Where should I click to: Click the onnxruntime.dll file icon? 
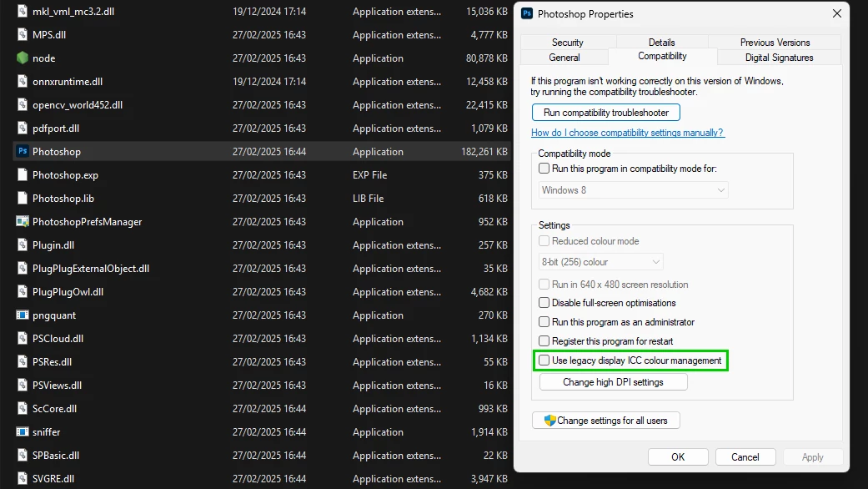[23, 82]
